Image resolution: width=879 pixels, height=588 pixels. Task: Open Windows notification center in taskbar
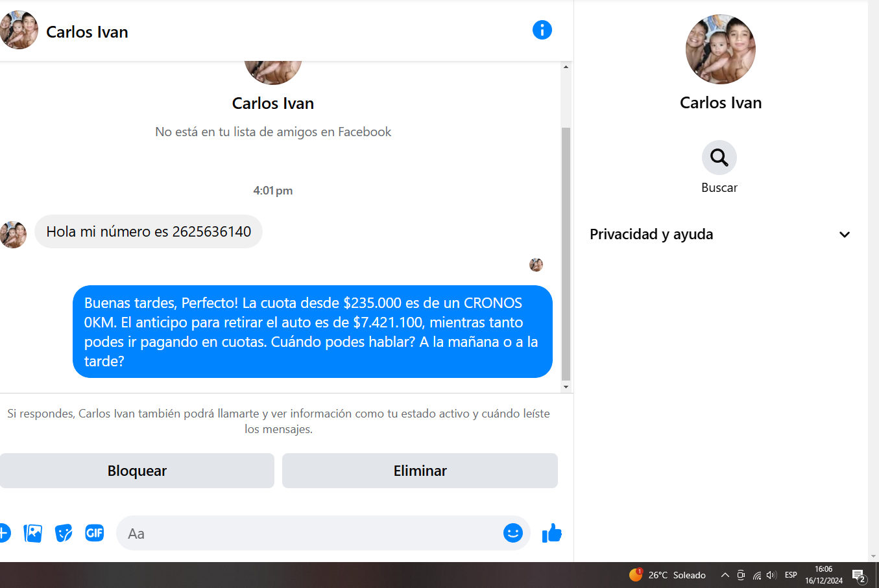(859, 576)
